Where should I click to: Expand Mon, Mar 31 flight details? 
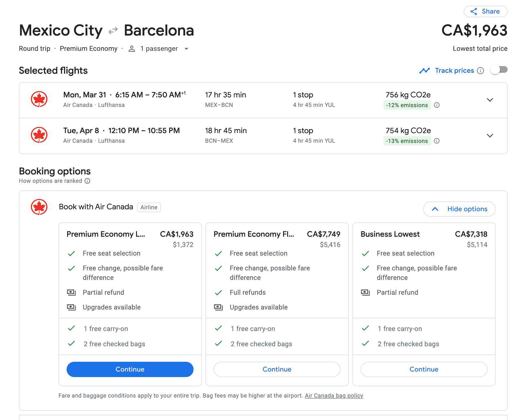pos(490,100)
